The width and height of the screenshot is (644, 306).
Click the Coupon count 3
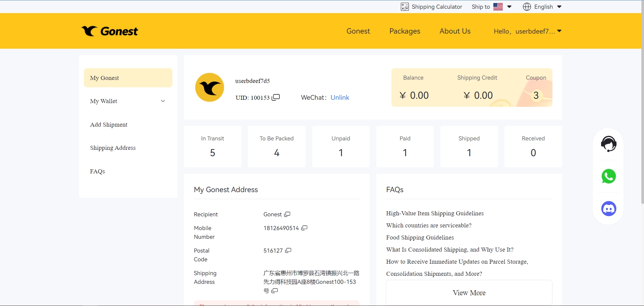(x=536, y=95)
